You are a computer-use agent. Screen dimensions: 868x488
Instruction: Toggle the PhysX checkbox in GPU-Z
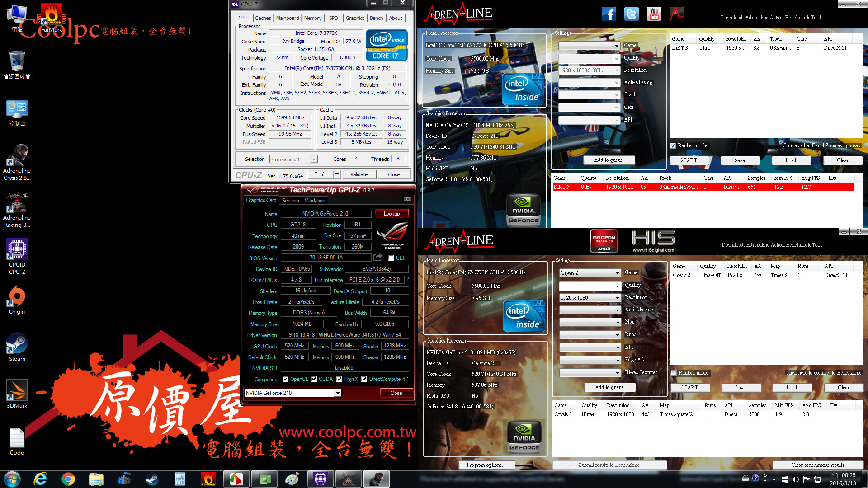pyautogui.click(x=339, y=379)
